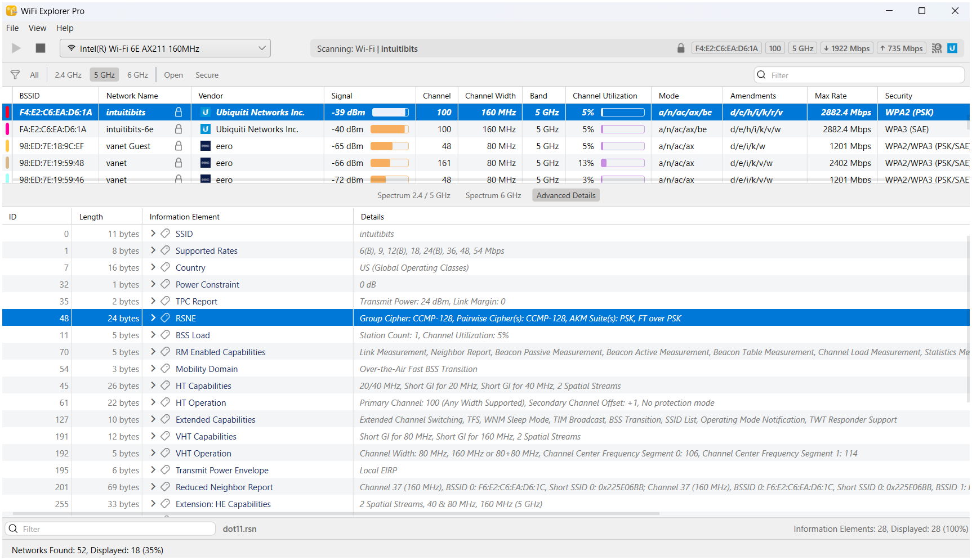Viewport: 972px width, 560px height.
Task: Click the tag icon next to HT Capabilities
Action: (x=166, y=386)
